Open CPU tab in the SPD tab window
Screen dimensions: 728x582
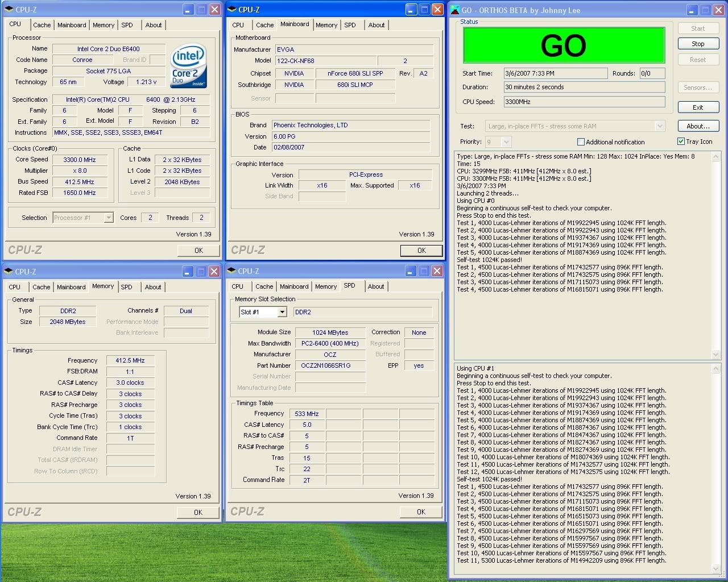pos(238,286)
